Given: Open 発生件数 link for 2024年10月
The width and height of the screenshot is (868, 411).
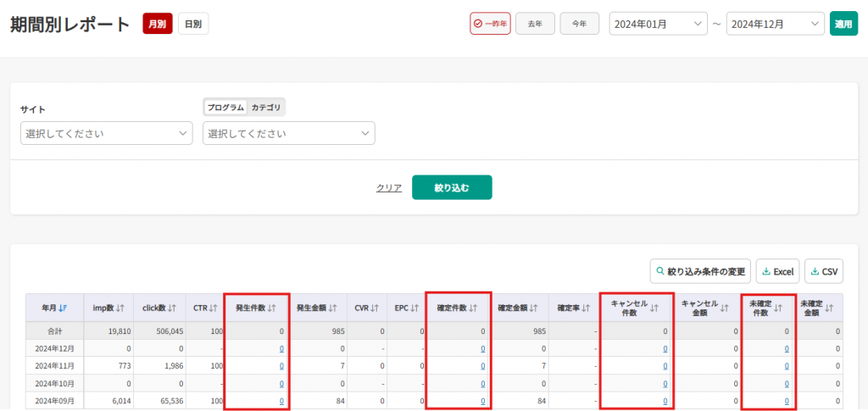Looking at the screenshot, I should tap(281, 383).
